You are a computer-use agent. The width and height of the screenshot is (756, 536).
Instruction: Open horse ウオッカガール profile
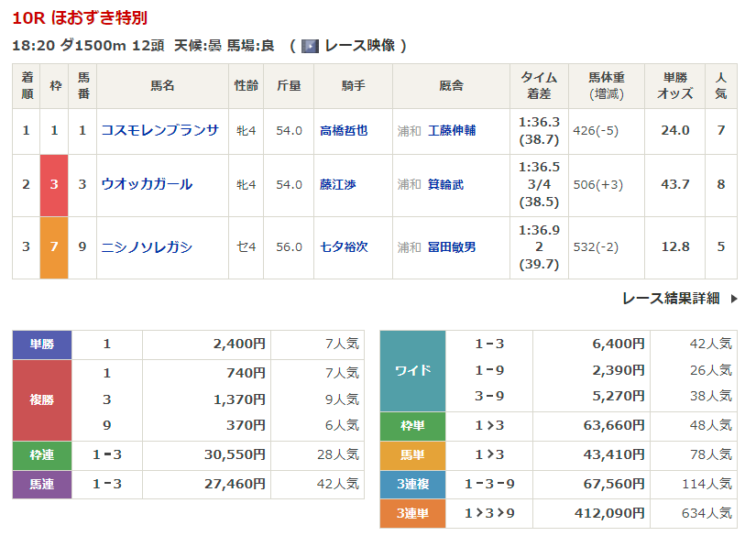click(147, 184)
